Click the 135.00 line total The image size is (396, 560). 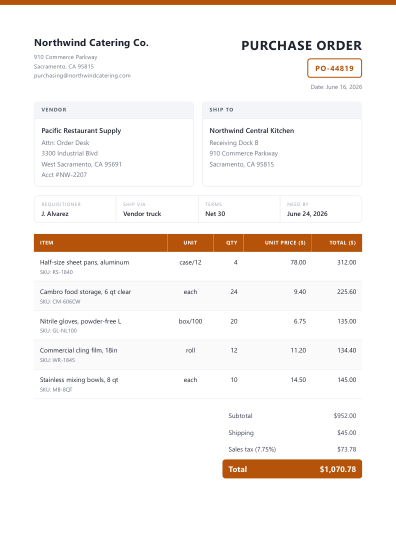347,321
